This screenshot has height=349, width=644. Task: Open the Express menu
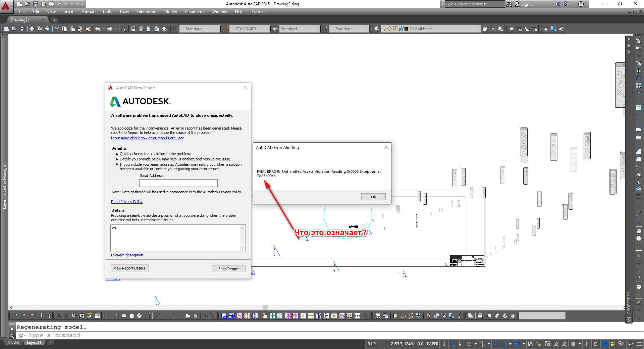point(258,12)
